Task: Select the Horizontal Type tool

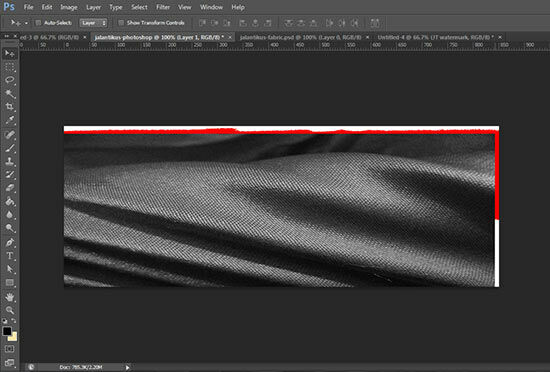Action: coord(9,256)
